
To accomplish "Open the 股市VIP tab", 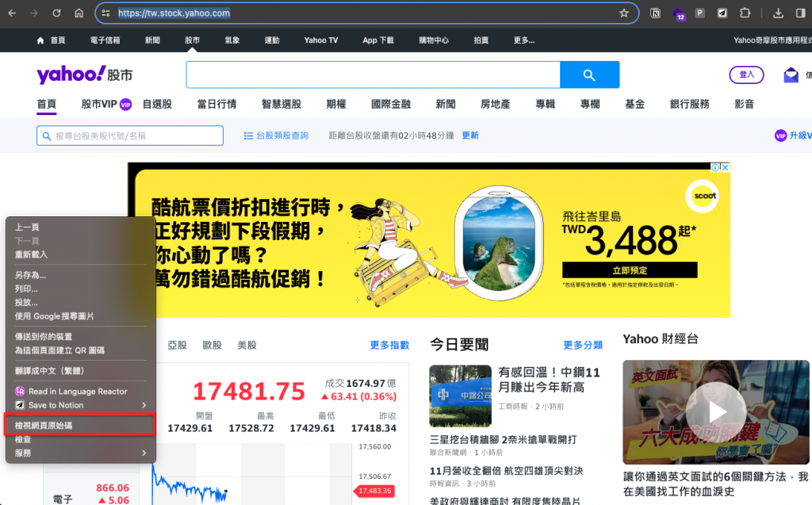I will [106, 104].
